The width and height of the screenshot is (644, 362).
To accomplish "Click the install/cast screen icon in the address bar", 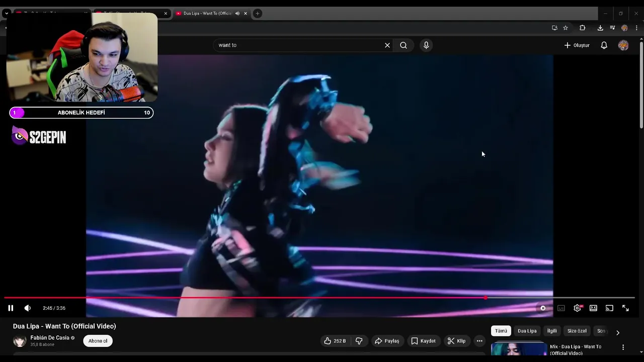I will coord(554,28).
